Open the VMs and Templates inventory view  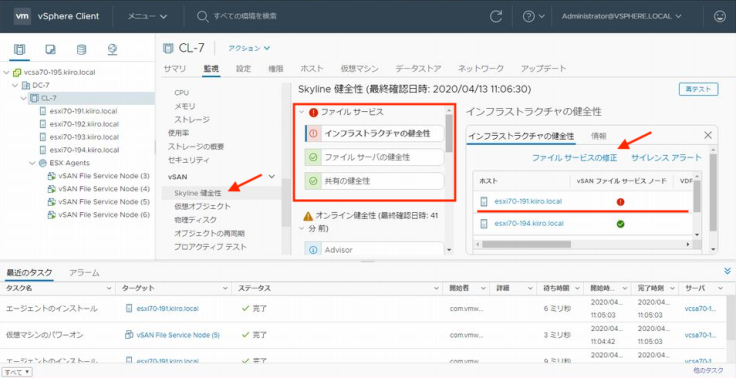tap(50, 49)
